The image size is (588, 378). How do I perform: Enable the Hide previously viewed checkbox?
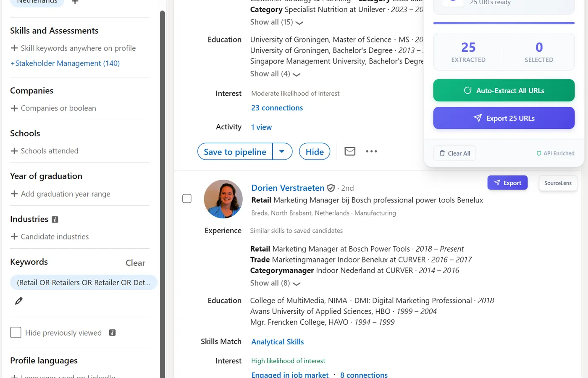(x=16, y=332)
